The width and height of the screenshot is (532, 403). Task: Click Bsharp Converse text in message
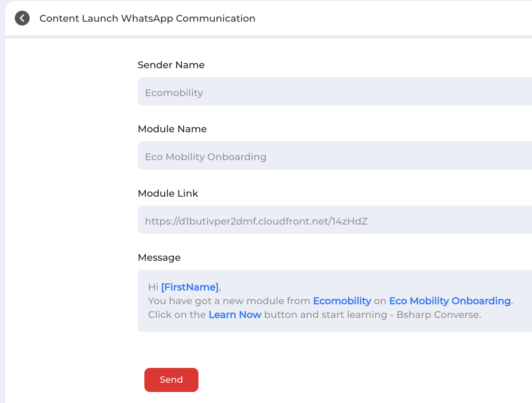click(439, 314)
